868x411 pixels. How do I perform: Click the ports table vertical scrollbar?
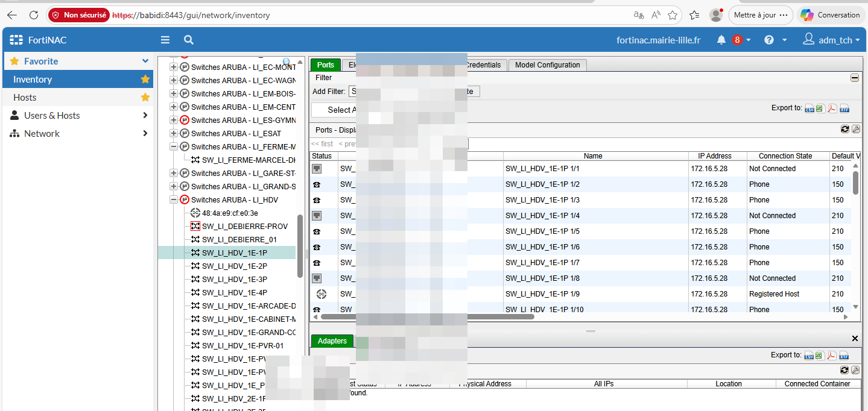tap(855, 182)
